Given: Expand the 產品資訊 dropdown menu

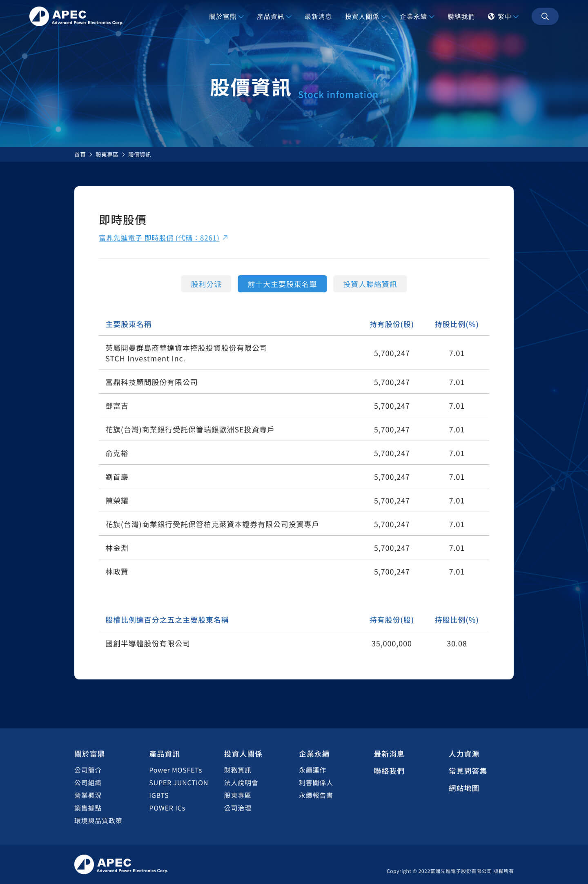Looking at the screenshot, I should point(274,16).
